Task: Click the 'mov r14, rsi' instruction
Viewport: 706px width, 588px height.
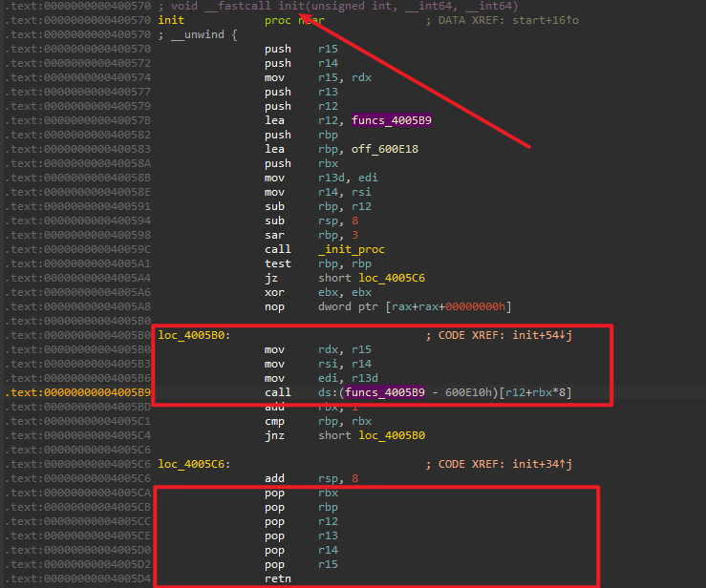Action: click(x=318, y=192)
